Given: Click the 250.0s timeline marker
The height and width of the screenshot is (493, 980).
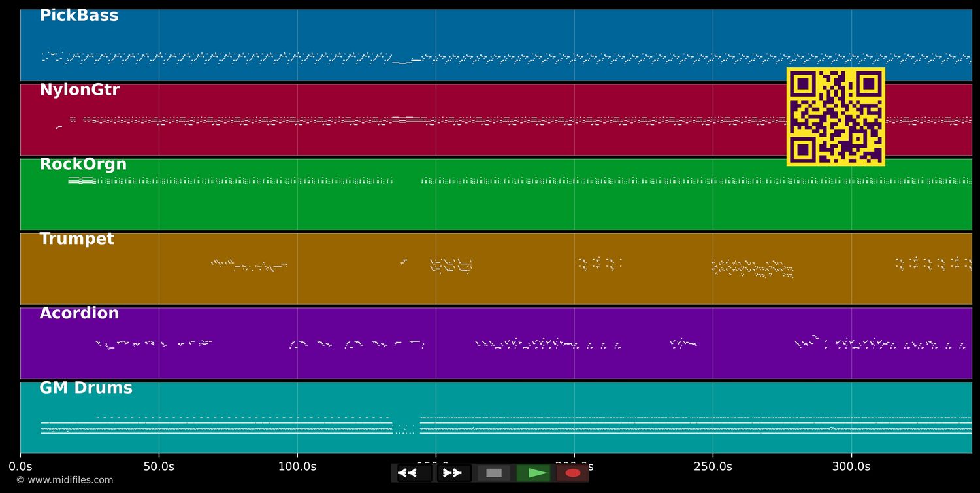Looking at the screenshot, I should pyautogui.click(x=713, y=467).
